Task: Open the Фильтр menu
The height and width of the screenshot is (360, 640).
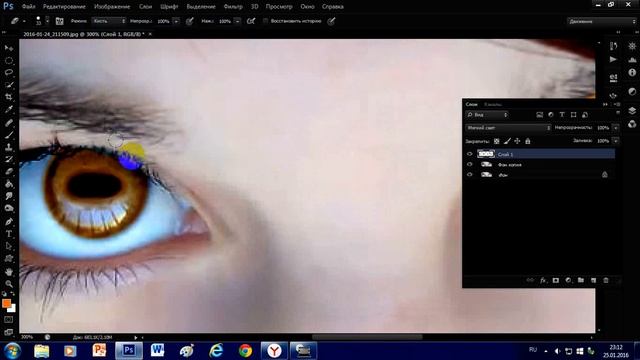Action: pyautogui.click(x=233, y=7)
